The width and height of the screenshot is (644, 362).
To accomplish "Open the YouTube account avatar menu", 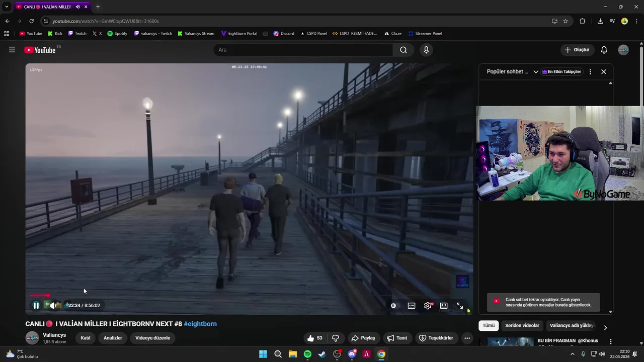I will pyautogui.click(x=623, y=50).
